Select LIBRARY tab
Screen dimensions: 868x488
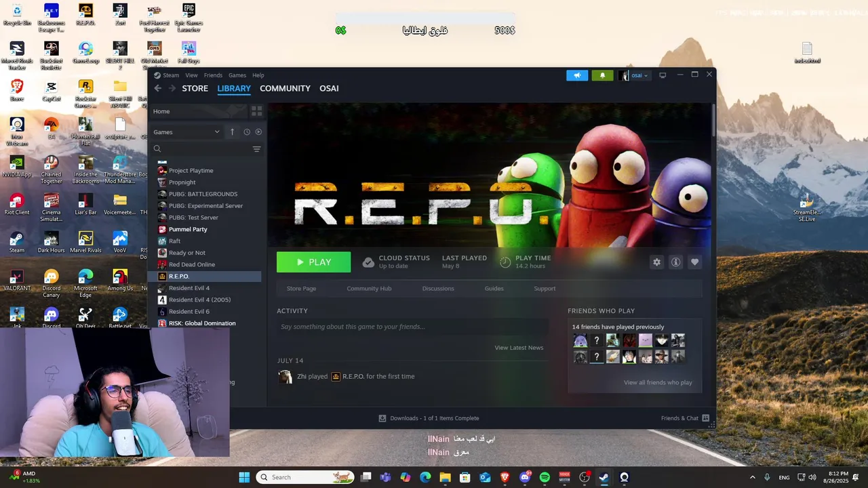click(234, 88)
